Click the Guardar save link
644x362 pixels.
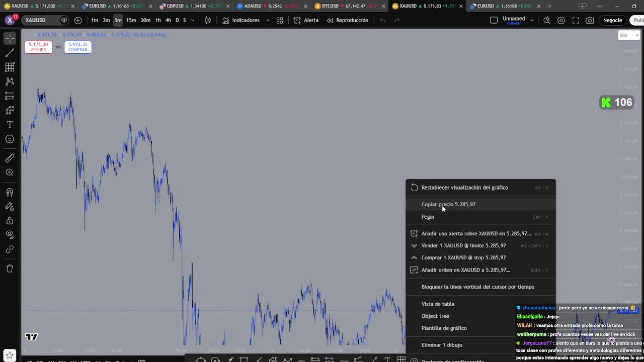[x=514, y=23]
